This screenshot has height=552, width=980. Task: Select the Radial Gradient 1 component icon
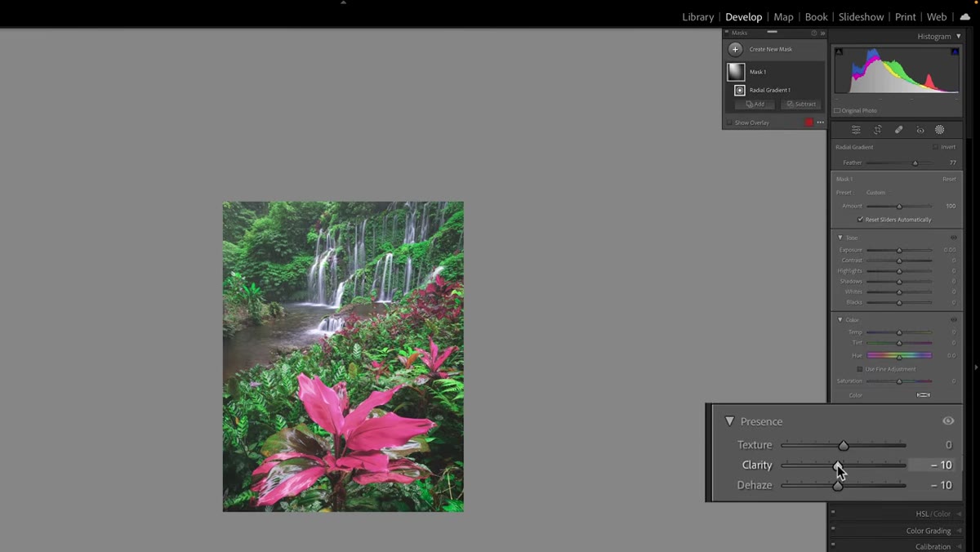740,91
